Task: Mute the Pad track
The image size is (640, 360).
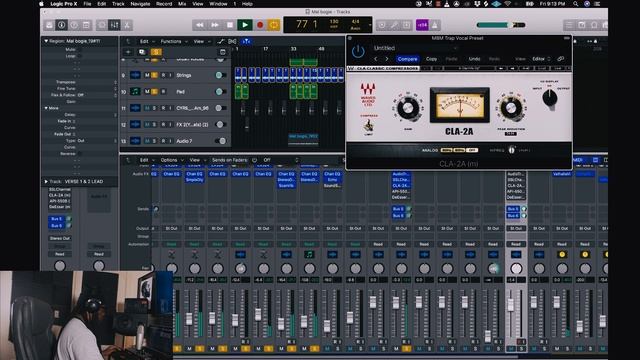Action: [147, 91]
